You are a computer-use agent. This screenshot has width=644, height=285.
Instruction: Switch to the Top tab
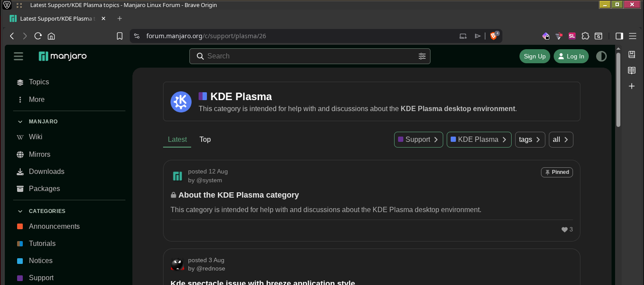point(205,140)
